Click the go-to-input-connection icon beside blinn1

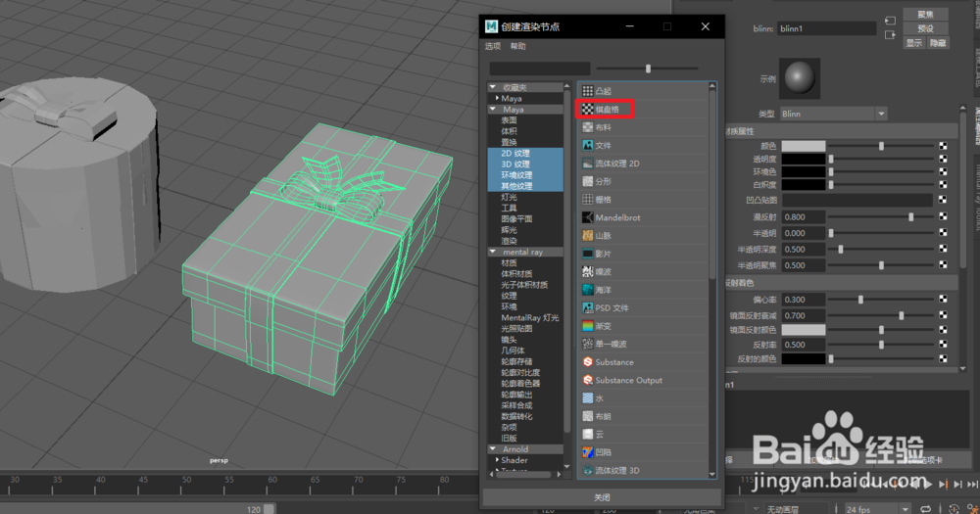coord(890,22)
